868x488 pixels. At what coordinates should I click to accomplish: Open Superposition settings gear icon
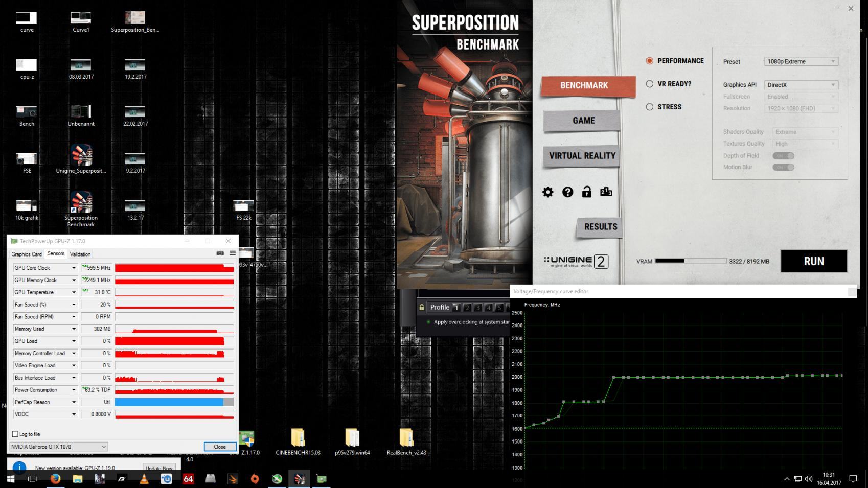coord(547,192)
